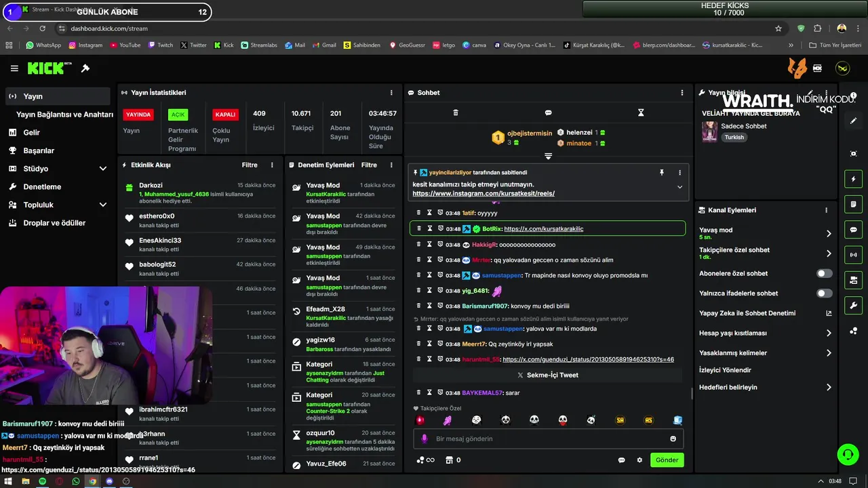Open the three-dot menu on the pinned message
This screenshot has width=868, height=488.
[679, 173]
